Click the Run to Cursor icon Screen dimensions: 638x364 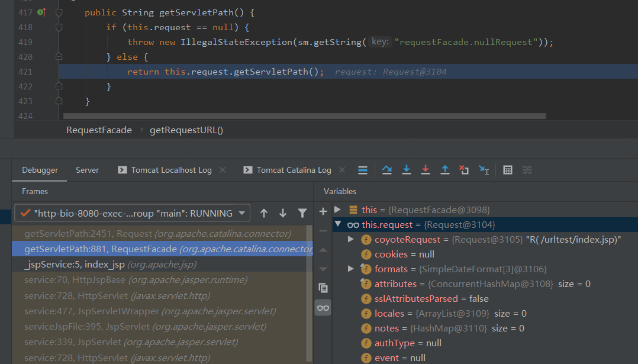[x=484, y=170]
